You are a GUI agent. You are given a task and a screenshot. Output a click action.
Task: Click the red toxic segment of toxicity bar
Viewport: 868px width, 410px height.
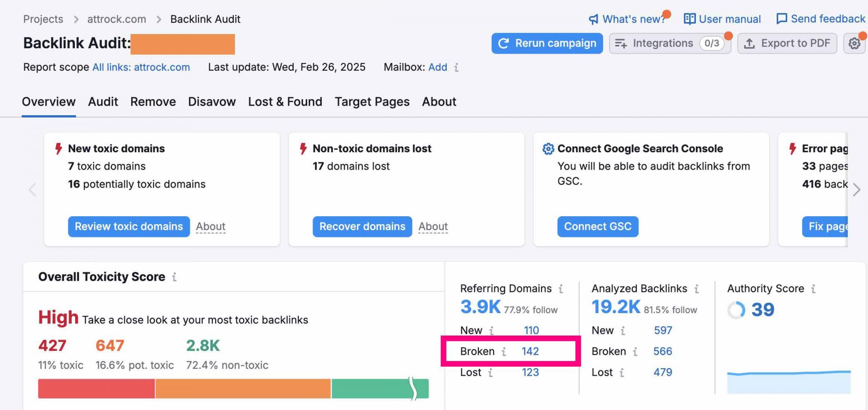(x=96, y=389)
